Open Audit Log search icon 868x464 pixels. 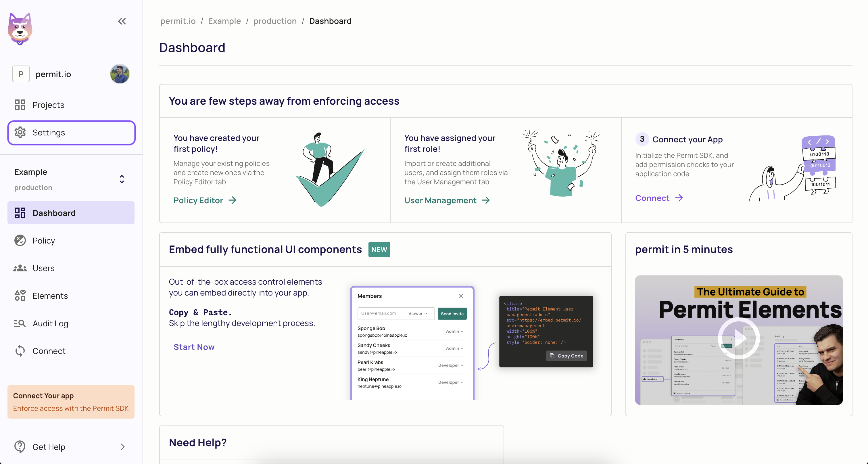click(20, 323)
